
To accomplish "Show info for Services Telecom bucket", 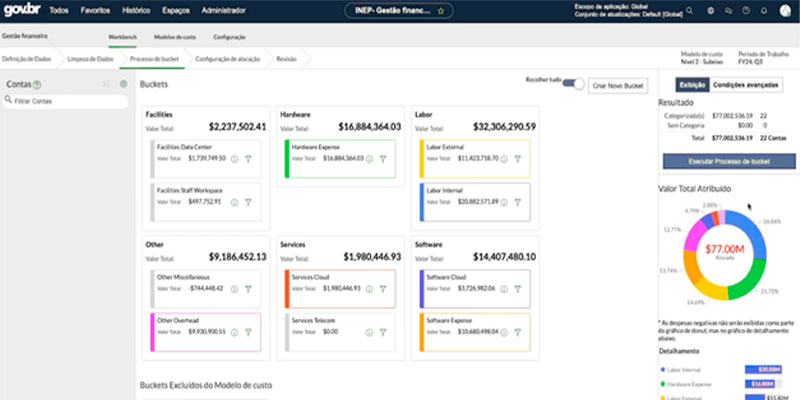I will point(369,333).
